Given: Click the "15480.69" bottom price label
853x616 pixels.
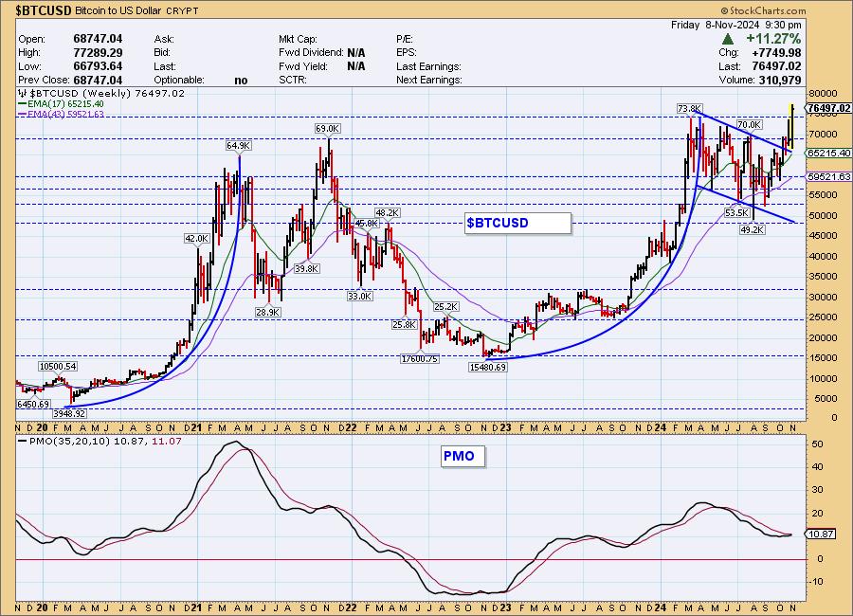Looking at the screenshot, I should [x=487, y=367].
